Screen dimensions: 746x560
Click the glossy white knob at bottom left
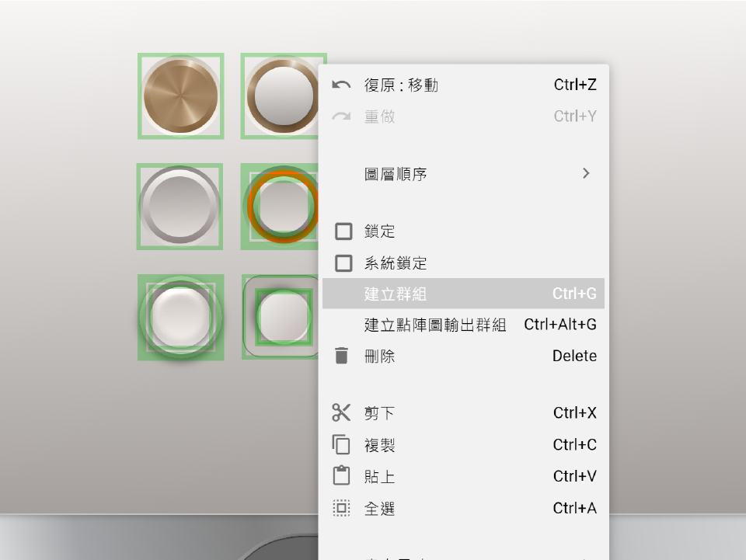pyautogui.click(x=180, y=315)
